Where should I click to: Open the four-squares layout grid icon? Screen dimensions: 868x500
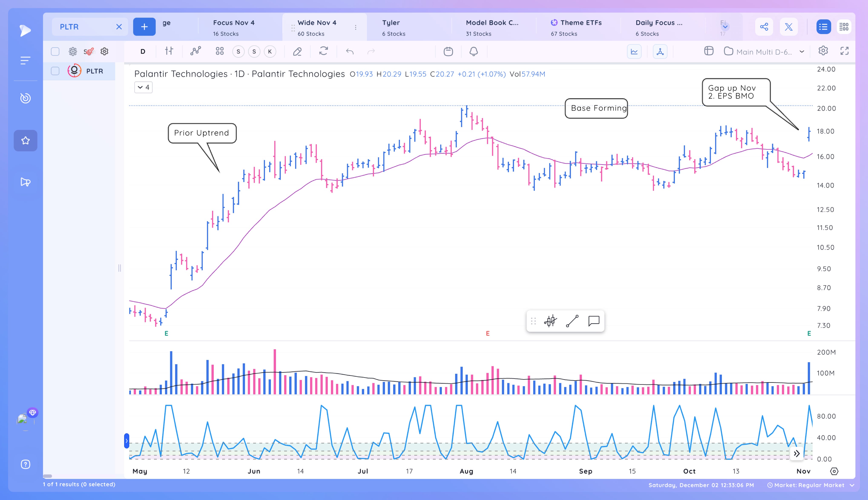point(220,51)
